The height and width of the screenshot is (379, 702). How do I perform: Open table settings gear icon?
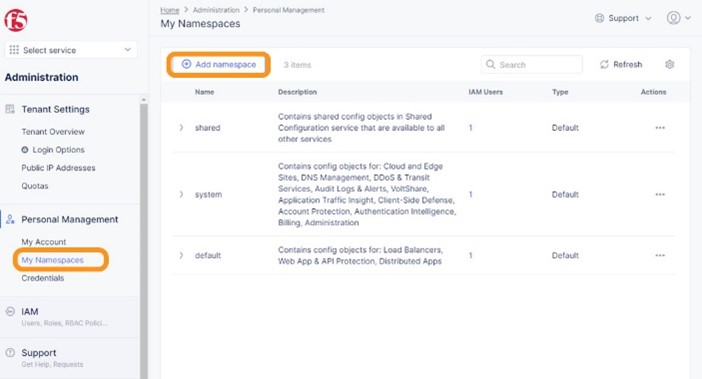[669, 64]
